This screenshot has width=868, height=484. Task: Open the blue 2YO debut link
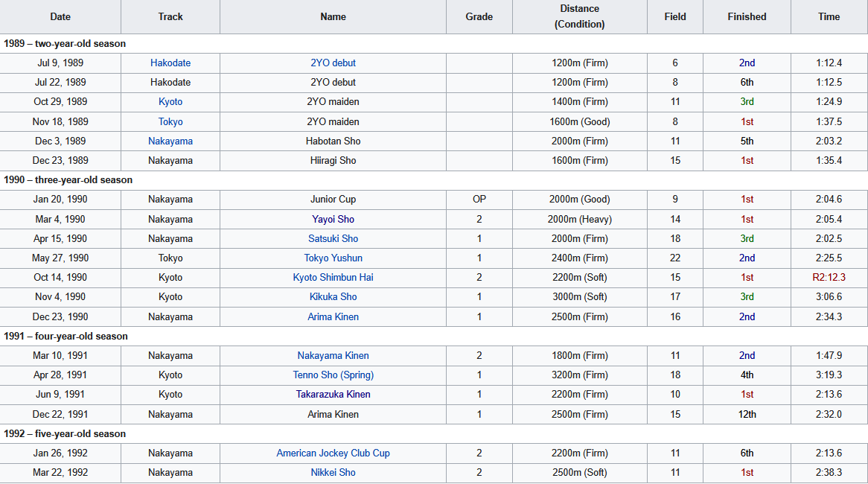click(x=333, y=63)
